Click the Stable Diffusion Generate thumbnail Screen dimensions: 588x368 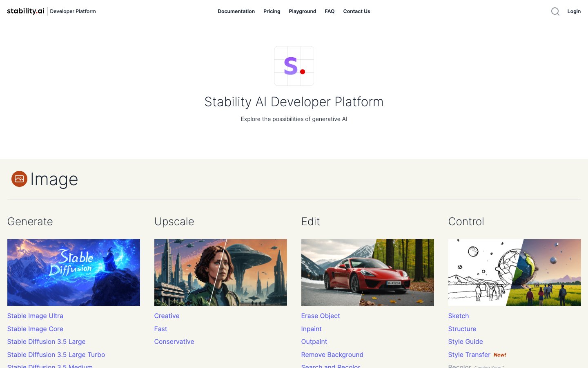pyautogui.click(x=73, y=272)
